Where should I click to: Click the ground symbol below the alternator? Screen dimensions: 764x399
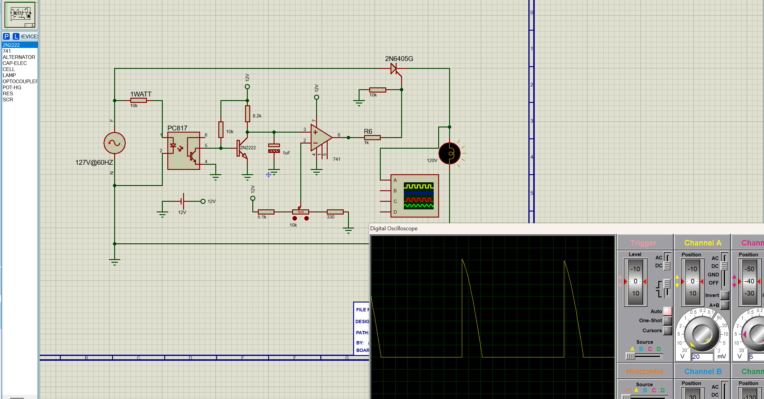point(115,261)
